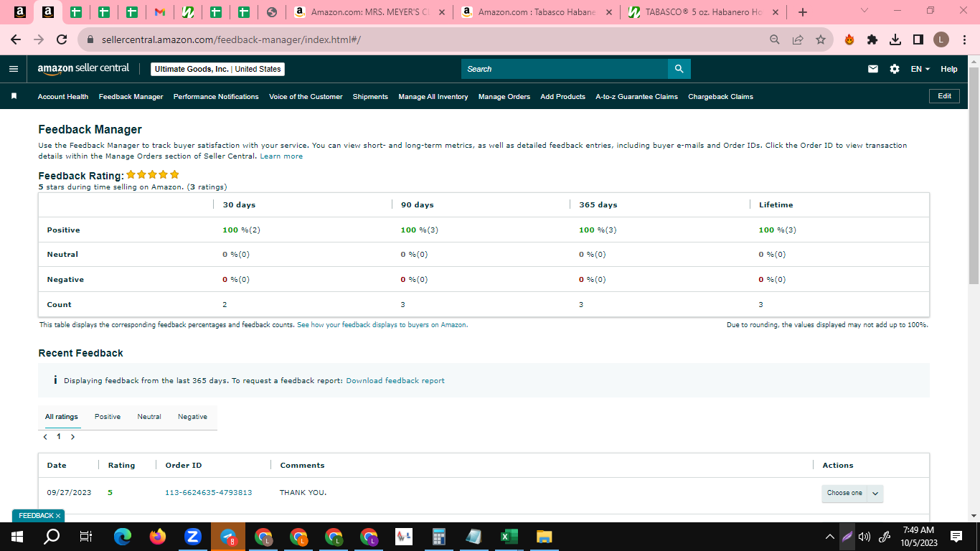Open Windows Start menu
The width and height of the screenshot is (980, 551).
17,536
